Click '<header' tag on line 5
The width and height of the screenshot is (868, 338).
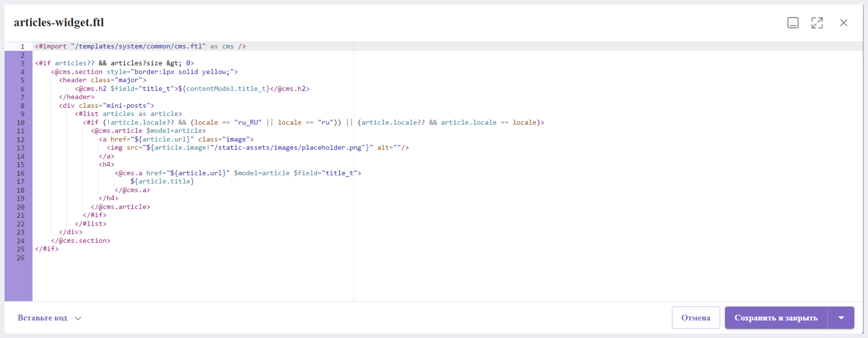click(x=73, y=80)
